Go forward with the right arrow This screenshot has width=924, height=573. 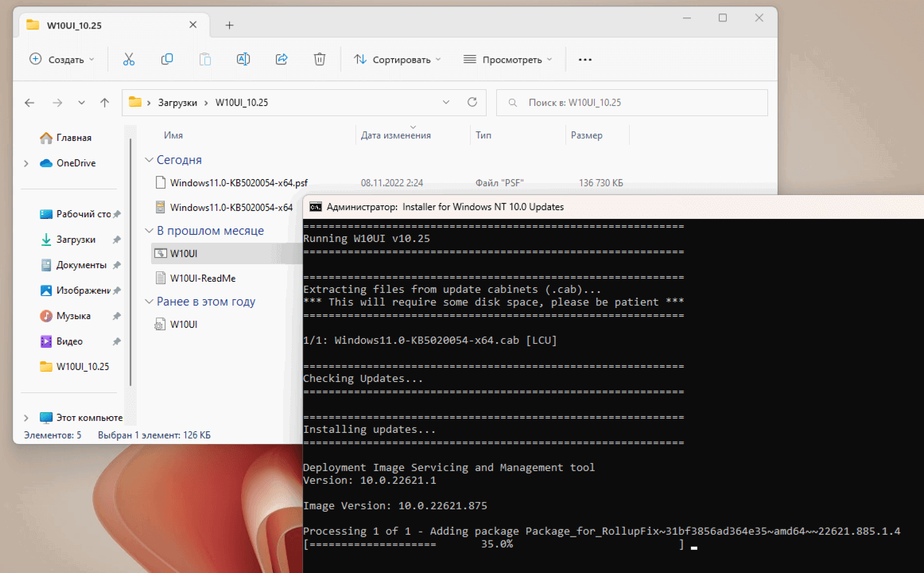pos(57,103)
